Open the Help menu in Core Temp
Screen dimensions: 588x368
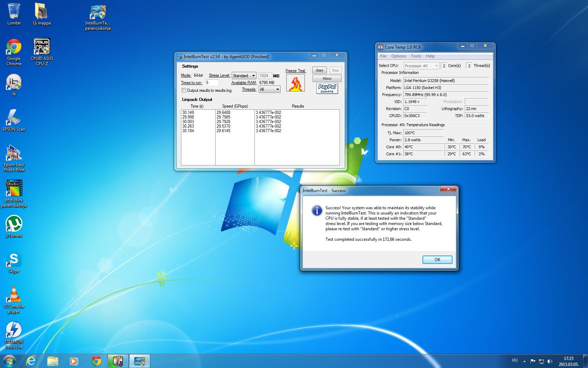430,56
